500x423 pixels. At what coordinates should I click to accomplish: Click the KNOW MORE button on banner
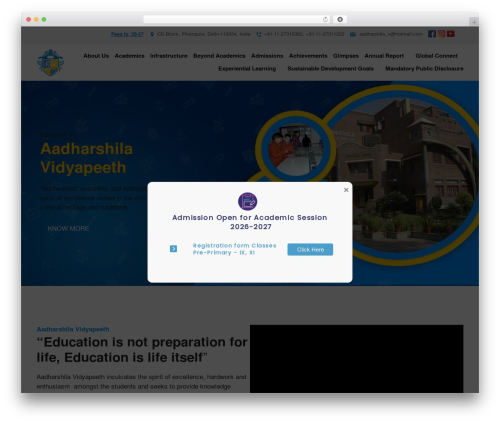tap(68, 228)
